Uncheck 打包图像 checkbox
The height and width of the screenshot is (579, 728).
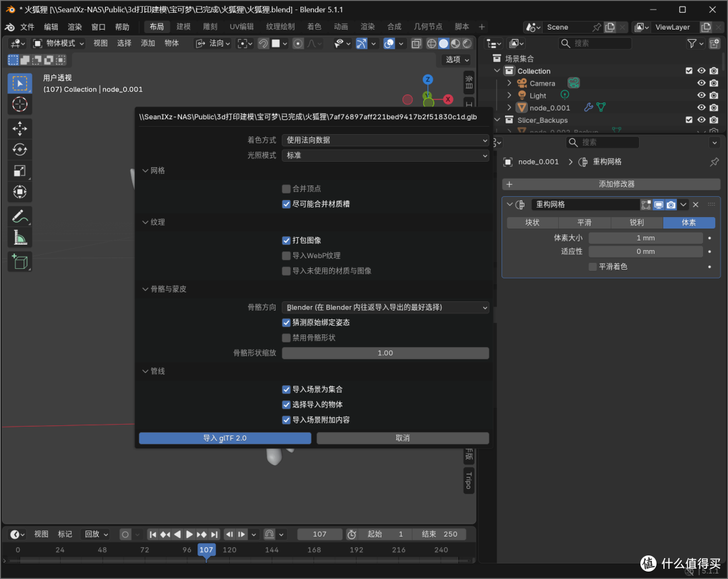(286, 241)
